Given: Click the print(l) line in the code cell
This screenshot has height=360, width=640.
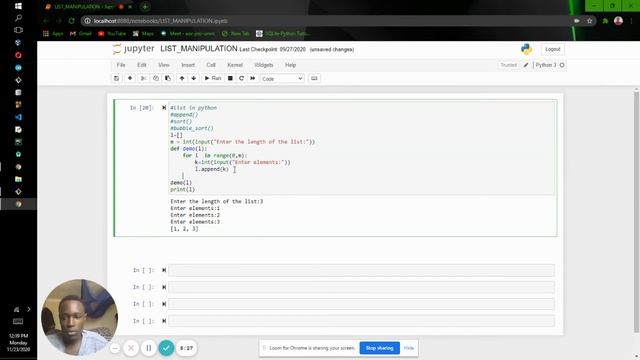Looking at the screenshot, I should pyautogui.click(x=182, y=189).
